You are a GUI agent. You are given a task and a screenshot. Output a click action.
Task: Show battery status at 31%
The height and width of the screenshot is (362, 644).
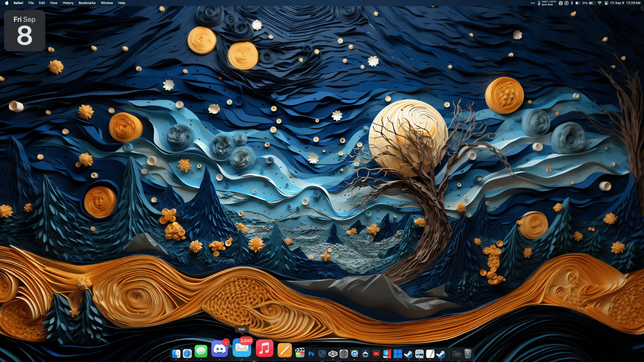(x=588, y=3)
